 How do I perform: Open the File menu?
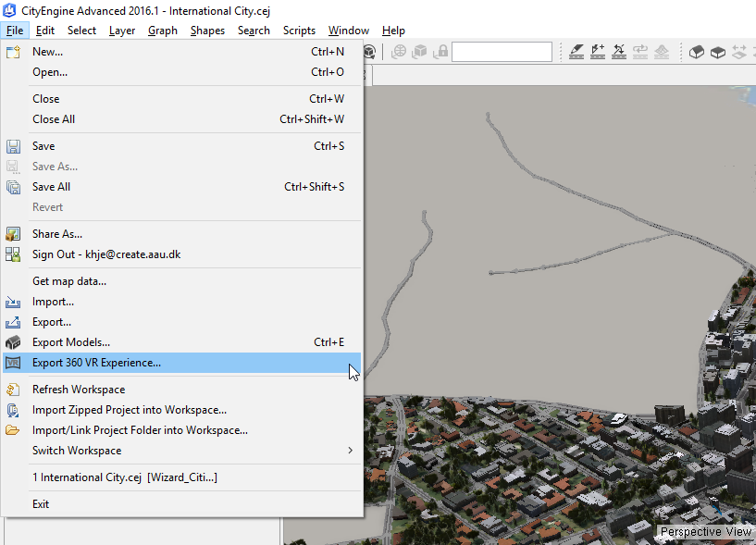[15, 31]
